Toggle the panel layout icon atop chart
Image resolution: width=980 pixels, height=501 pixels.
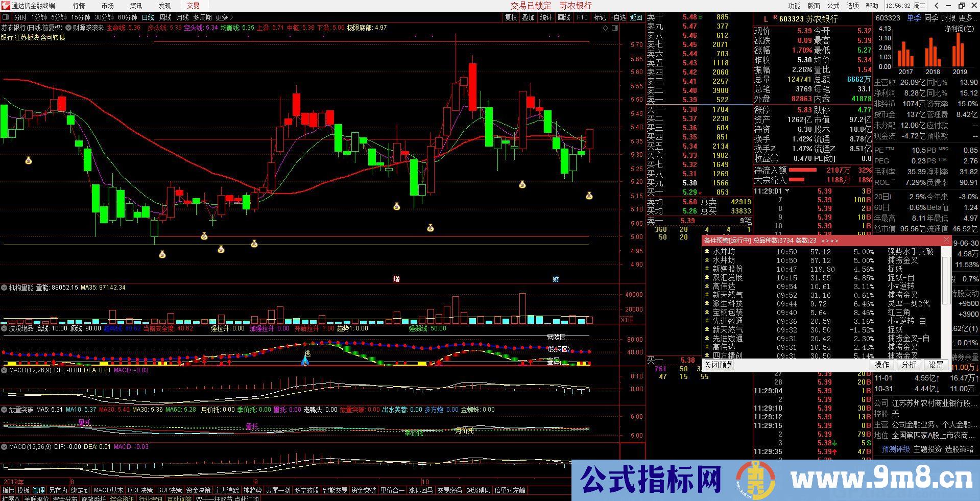click(x=615, y=28)
